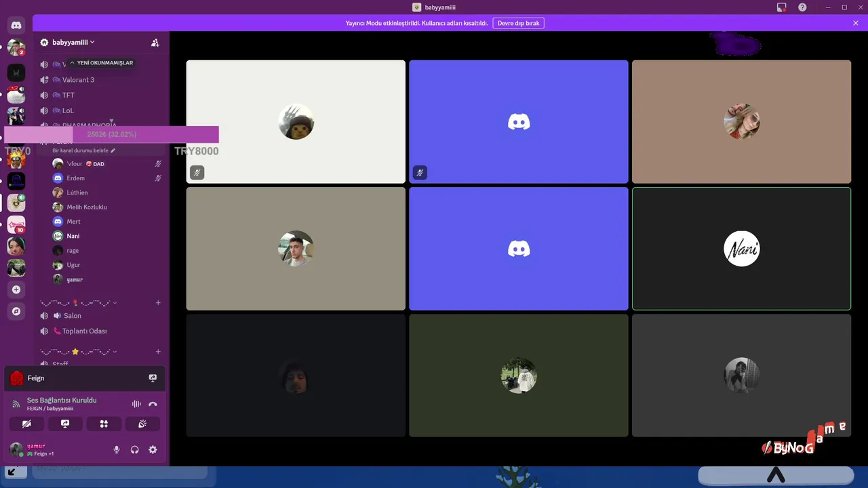Open the discover servers compass icon

tap(16, 311)
